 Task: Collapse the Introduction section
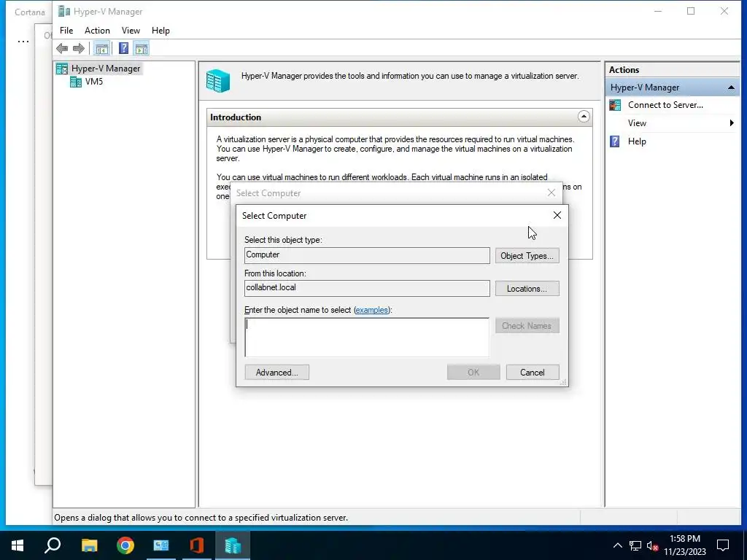(584, 117)
